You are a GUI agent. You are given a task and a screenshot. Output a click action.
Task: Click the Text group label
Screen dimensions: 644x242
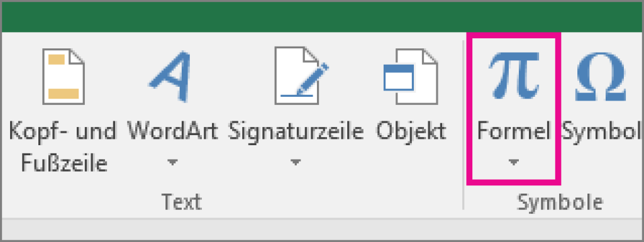(182, 201)
